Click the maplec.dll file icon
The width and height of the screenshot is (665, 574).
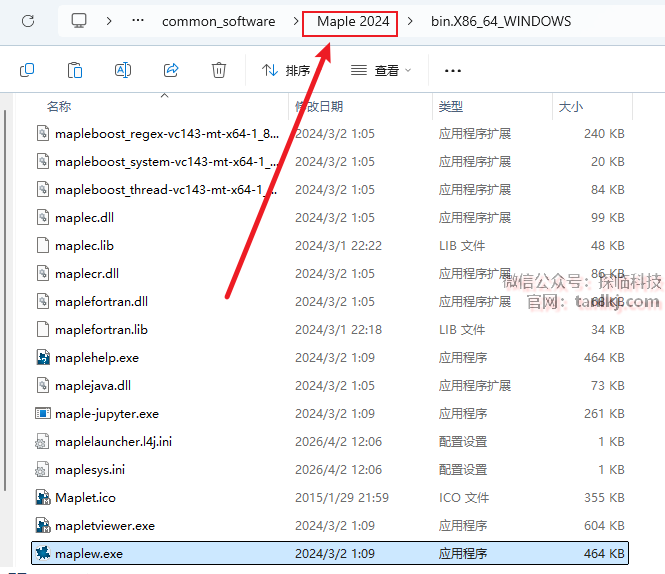point(43,218)
